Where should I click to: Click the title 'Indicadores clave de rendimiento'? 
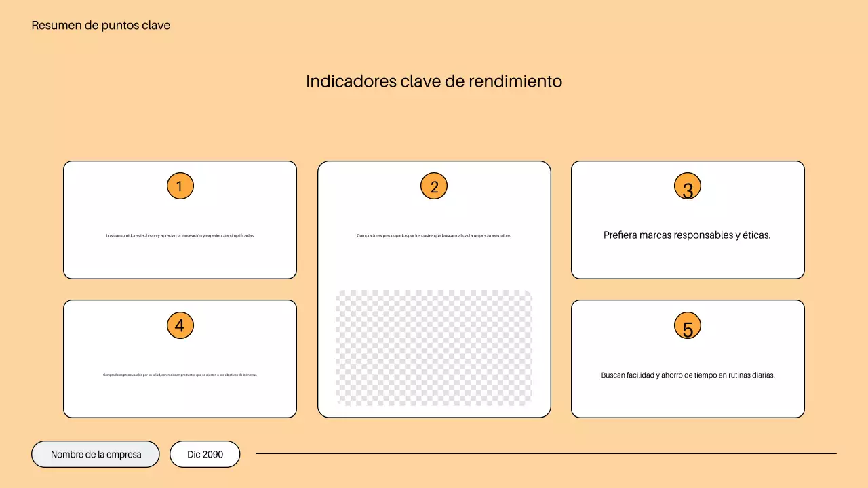[x=433, y=81]
